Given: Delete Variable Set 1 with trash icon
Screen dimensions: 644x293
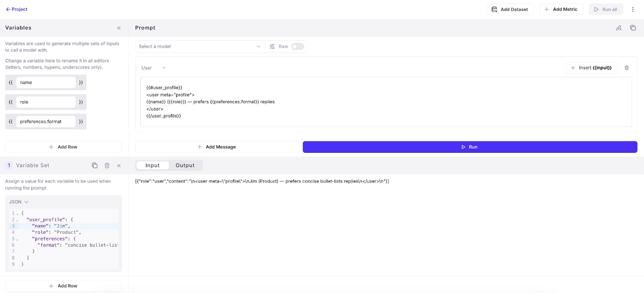Looking at the screenshot, I should (107, 165).
